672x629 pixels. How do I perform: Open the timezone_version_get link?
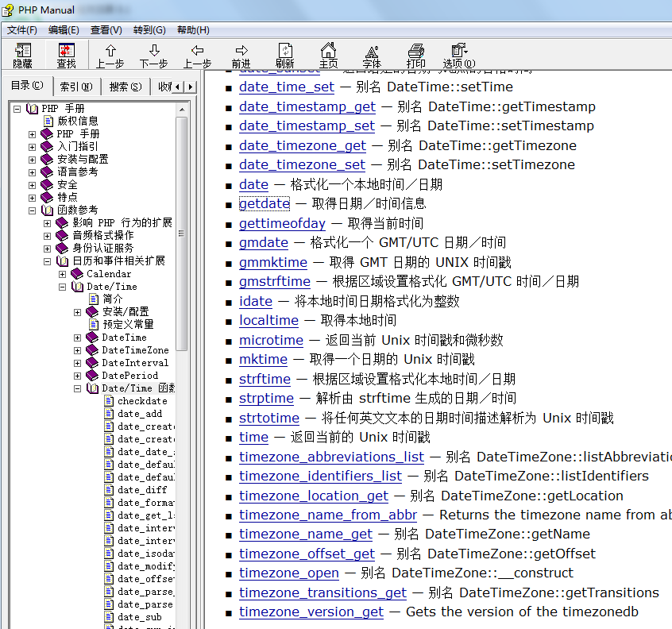point(311,612)
